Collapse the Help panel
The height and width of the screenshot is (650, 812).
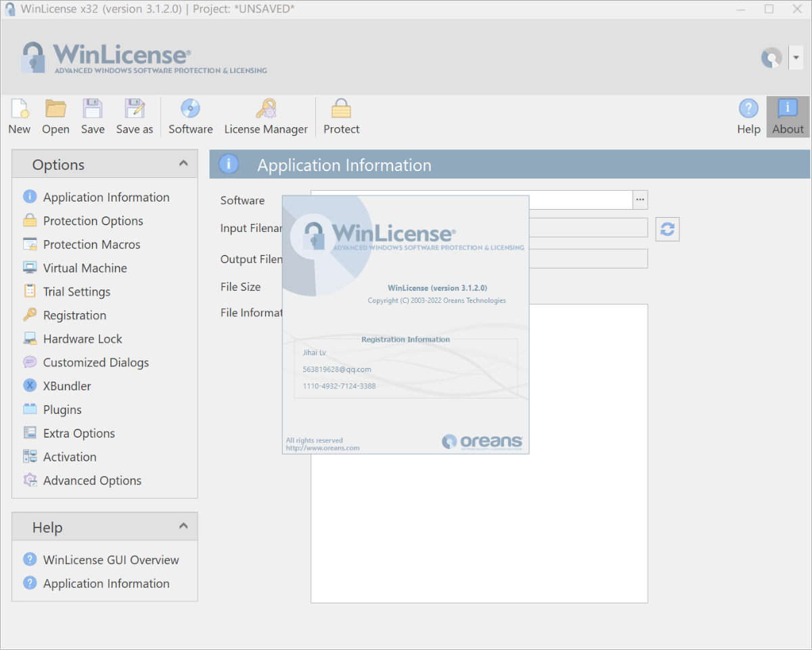coord(183,526)
